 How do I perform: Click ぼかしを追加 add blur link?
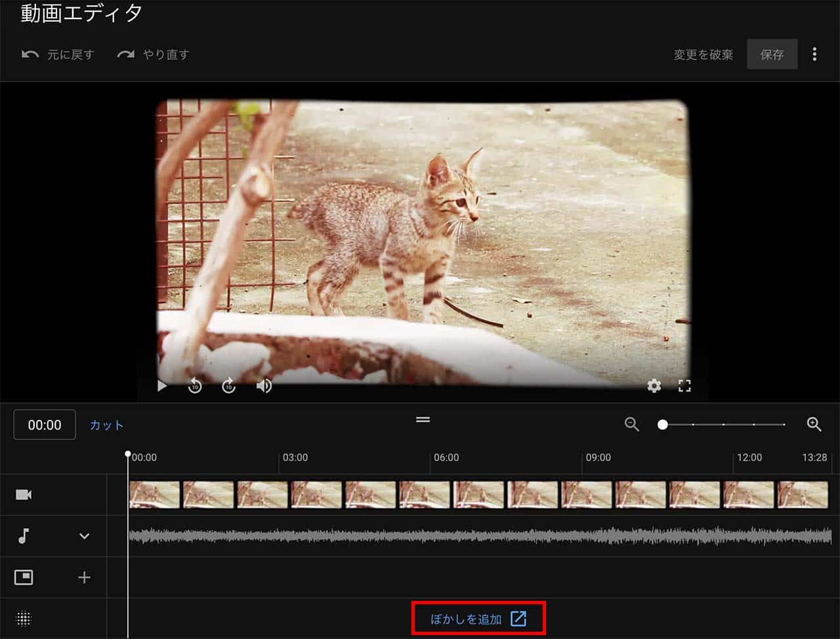(478, 619)
